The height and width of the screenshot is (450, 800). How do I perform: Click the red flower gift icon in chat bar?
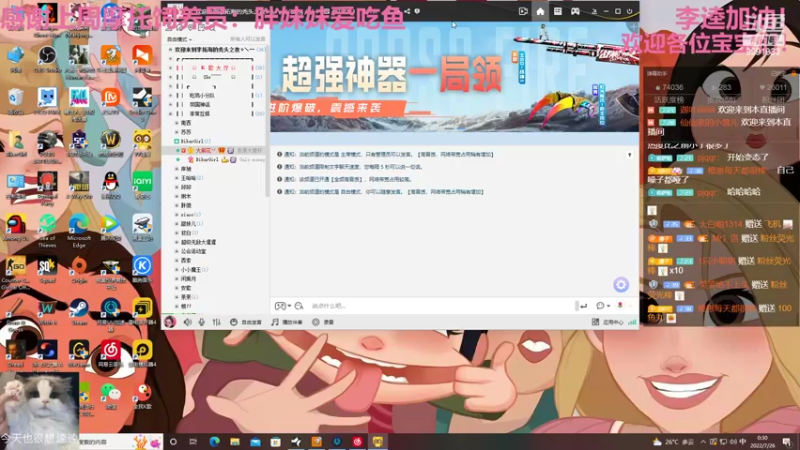coord(620,306)
